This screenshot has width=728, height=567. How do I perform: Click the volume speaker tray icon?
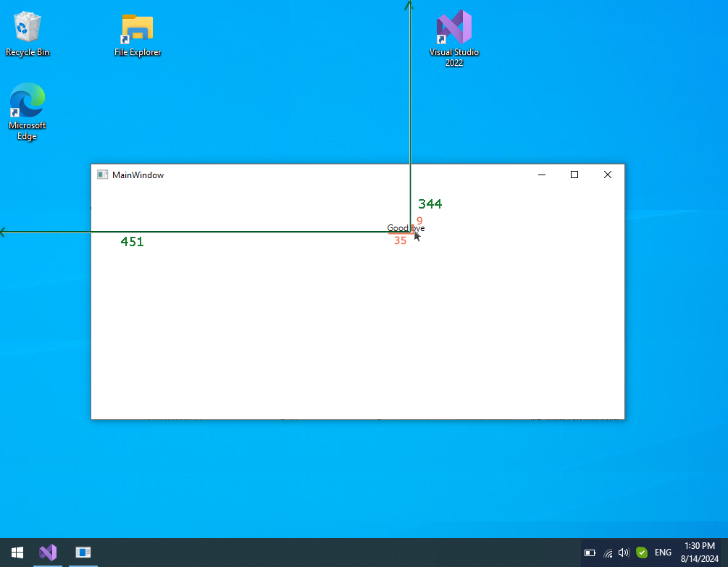[624, 553]
